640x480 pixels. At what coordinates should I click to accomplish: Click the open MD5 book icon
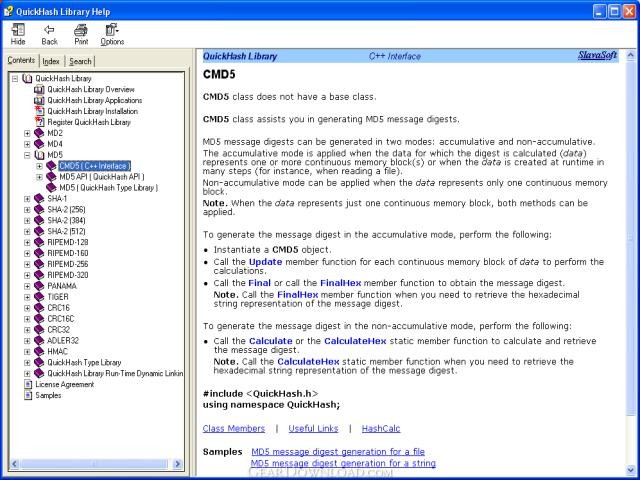pyautogui.click(x=39, y=155)
